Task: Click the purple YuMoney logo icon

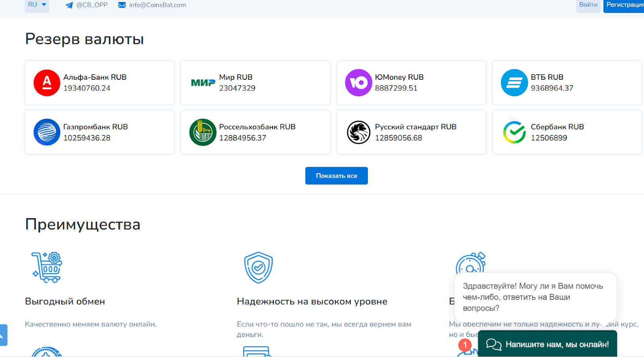Action: [358, 83]
